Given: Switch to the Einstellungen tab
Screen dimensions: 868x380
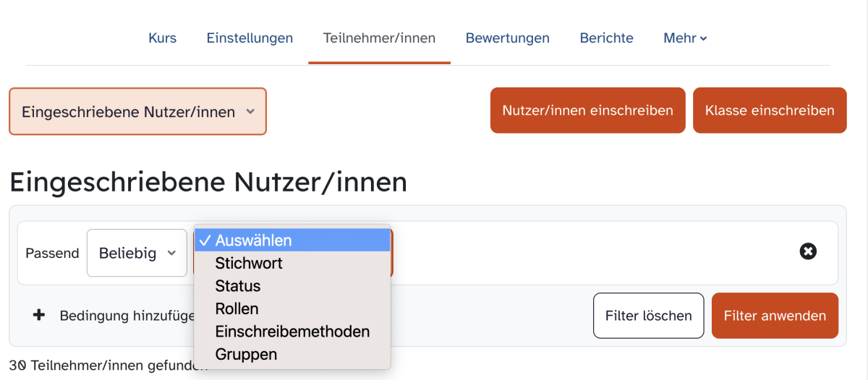Looking at the screenshot, I should point(250,38).
